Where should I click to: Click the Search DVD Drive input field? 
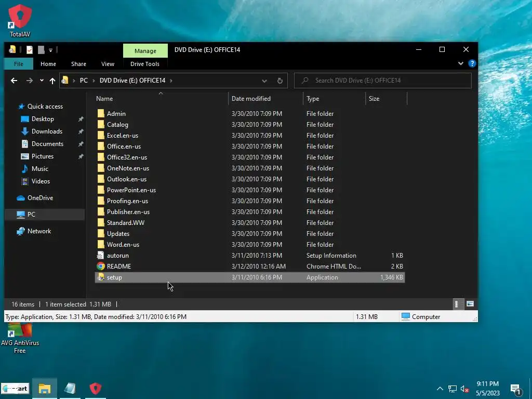[383, 81]
